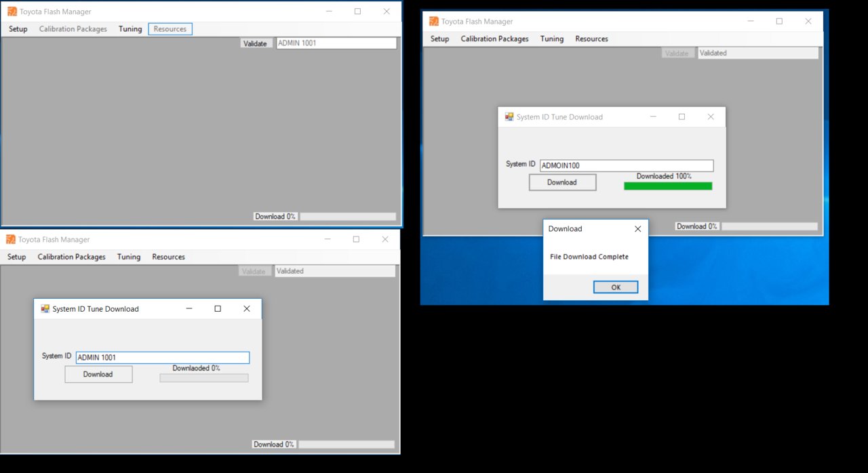Click Download button beside the green progress bar

tap(562, 182)
